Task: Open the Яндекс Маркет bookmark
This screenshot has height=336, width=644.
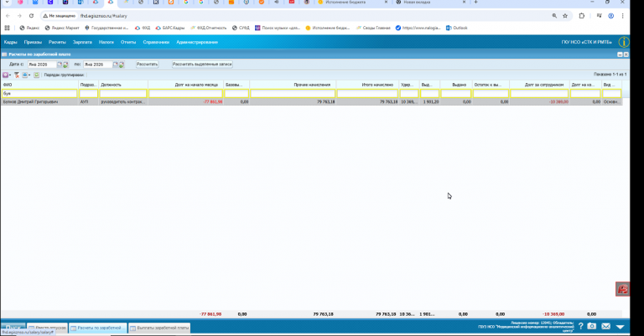Action: coord(61,28)
